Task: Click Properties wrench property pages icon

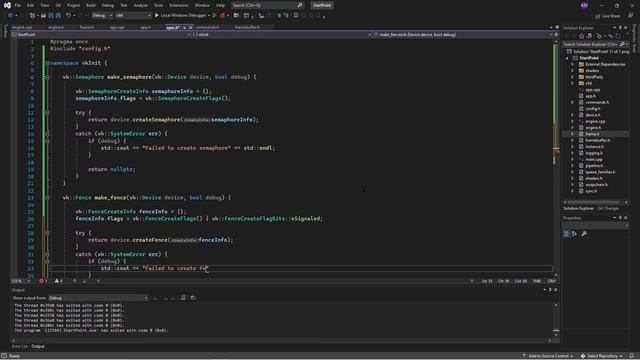Action: coord(584,234)
